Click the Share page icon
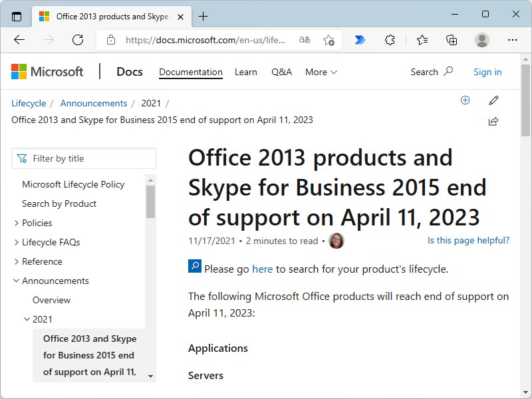The image size is (532, 399). point(493,121)
